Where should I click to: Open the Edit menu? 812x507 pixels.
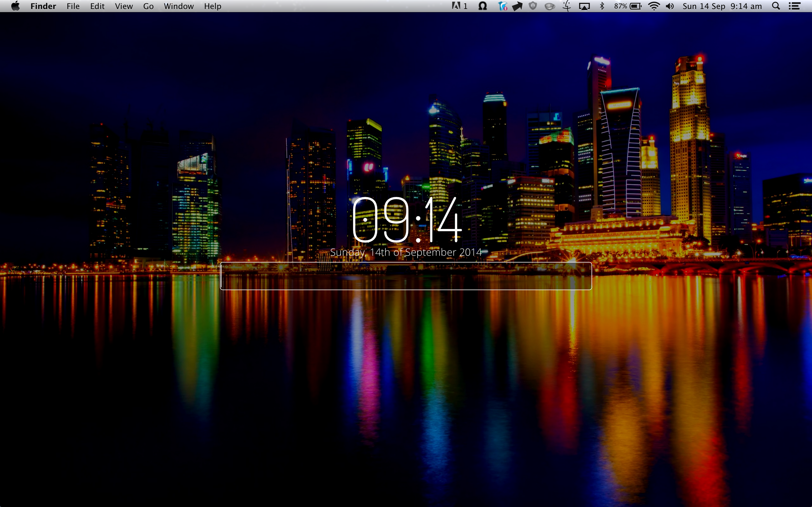click(97, 6)
